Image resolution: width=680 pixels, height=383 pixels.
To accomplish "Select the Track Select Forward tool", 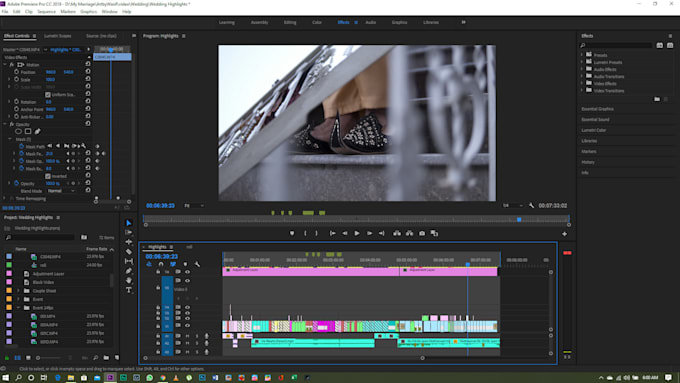I will [129, 232].
